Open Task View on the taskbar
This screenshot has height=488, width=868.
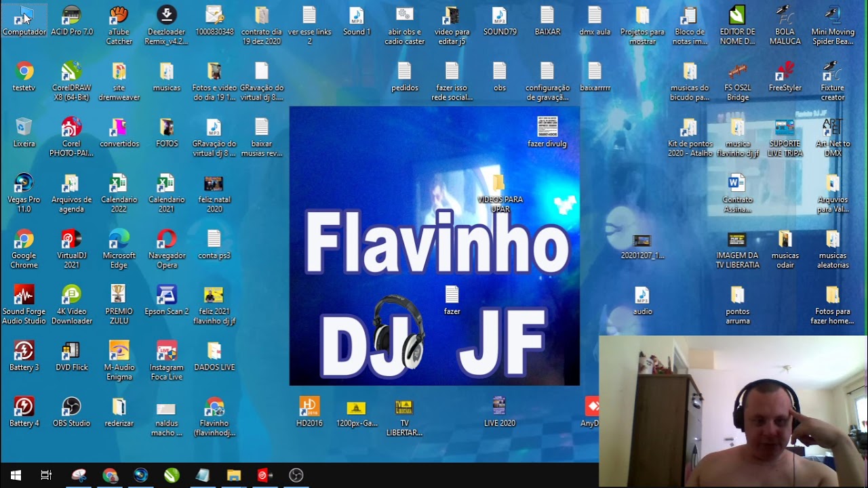pyautogui.click(x=46, y=475)
